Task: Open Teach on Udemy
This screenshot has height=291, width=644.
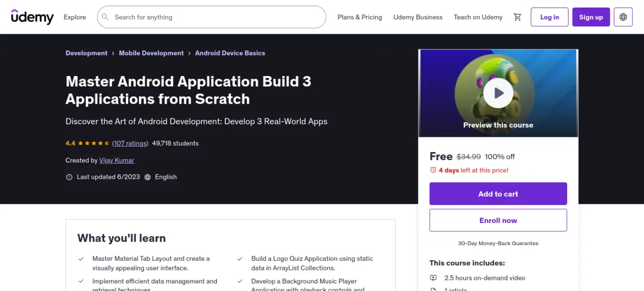Action: tap(478, 17)
